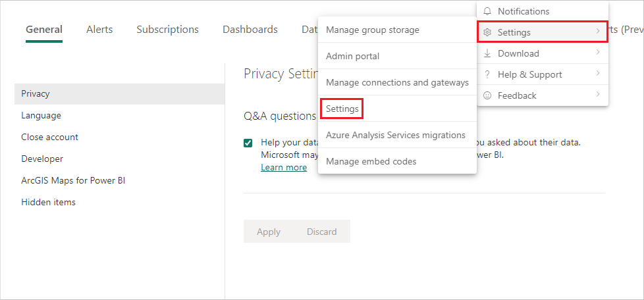The image size is (644, 300).
Task: Select Manage connections and gateways
Action: click(397, 82)
